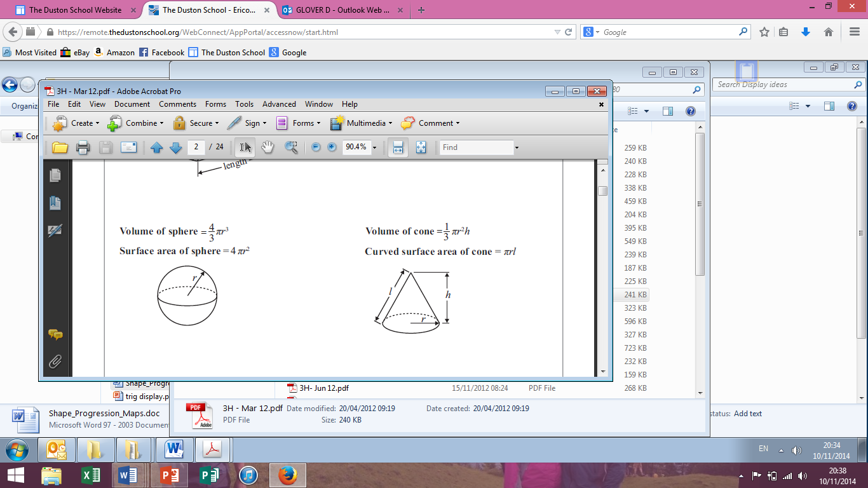Toggle the Select tool in toolbar
Screen dimensions: 868x488
click(x=245, y=147)
